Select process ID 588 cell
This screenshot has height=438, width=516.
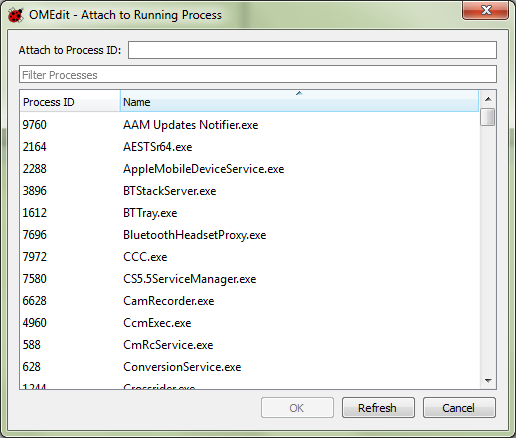(x=32, y=345)
